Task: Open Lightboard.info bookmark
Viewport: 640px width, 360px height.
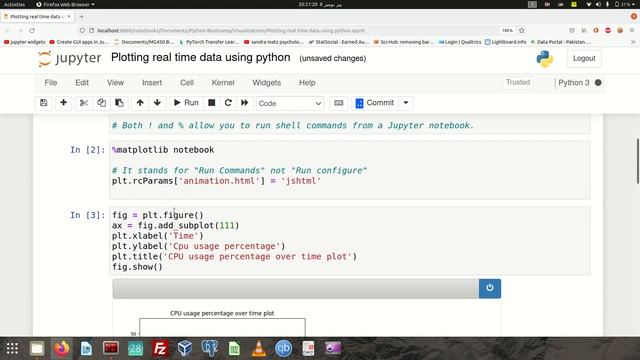Action: point(506,42)
